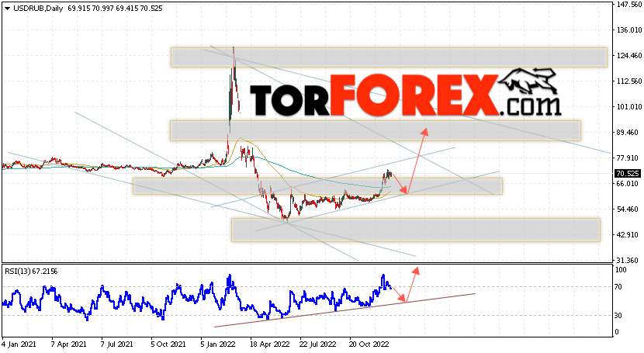Select the top resistance zone near 124.460
Viewport: 644px width, 353px height.
tap(389, 57)
